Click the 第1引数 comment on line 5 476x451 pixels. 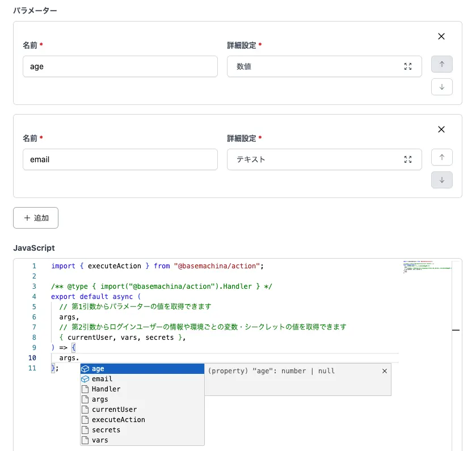[135, 307]
